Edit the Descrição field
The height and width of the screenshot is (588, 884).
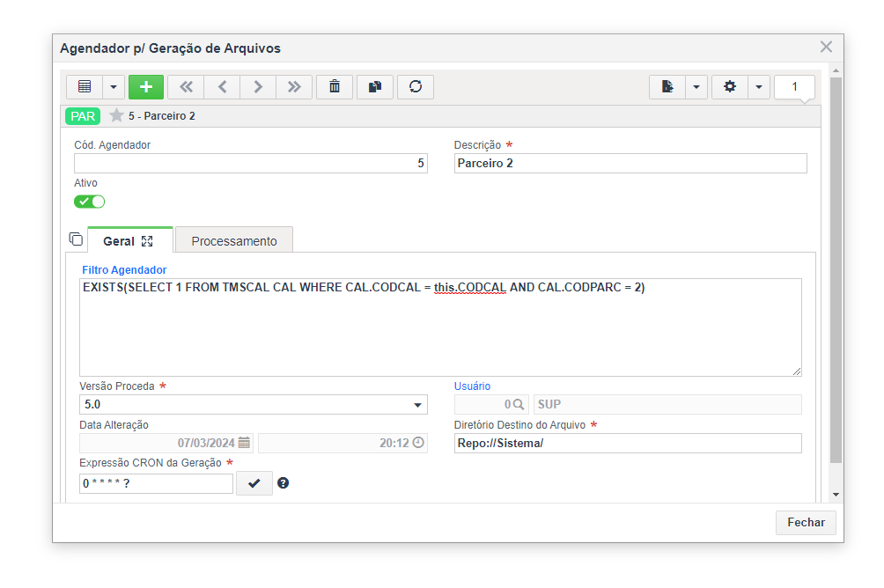coord(630,164)
